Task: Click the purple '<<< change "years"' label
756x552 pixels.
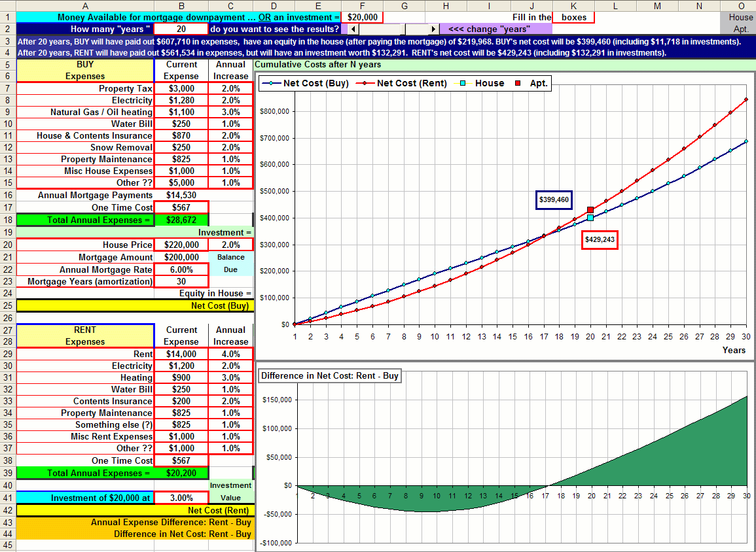Action: click(x=489, y=29)
